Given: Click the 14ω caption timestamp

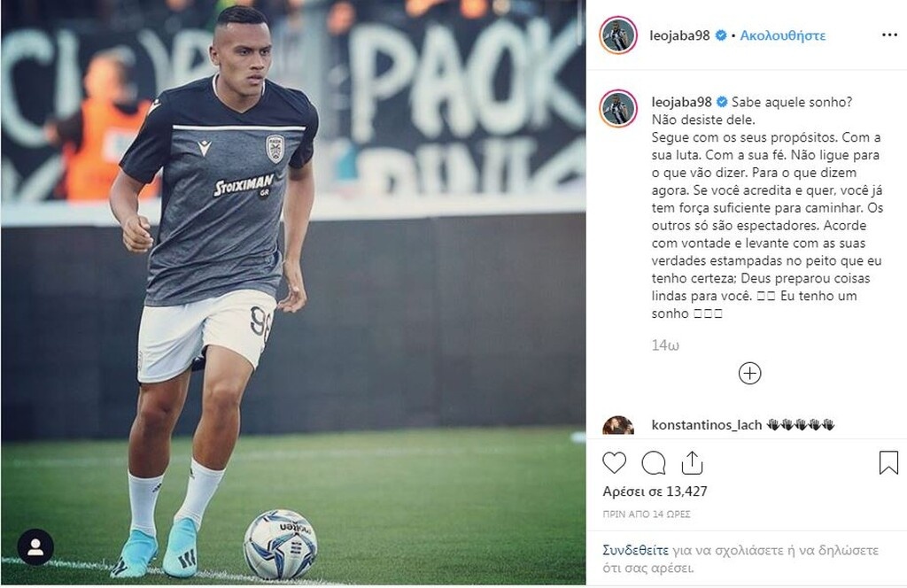Looking at the screenshot, I should (x=665, y=345).
